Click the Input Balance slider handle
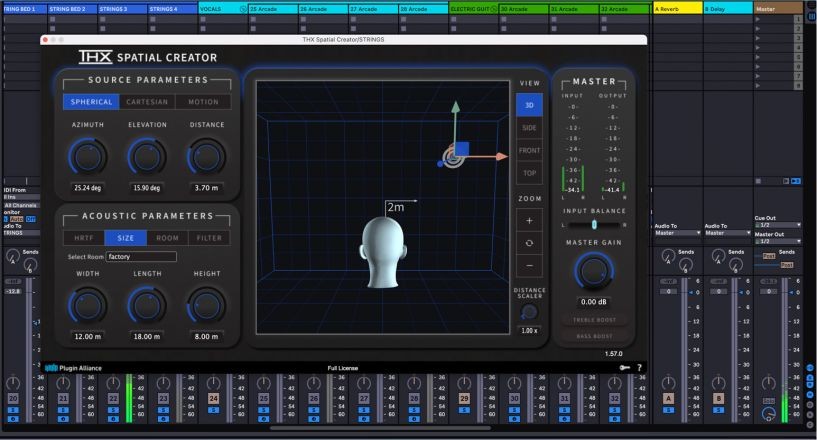Image resolution: width=817 pixels, height=440 pixels. click(x=594, y=225)
